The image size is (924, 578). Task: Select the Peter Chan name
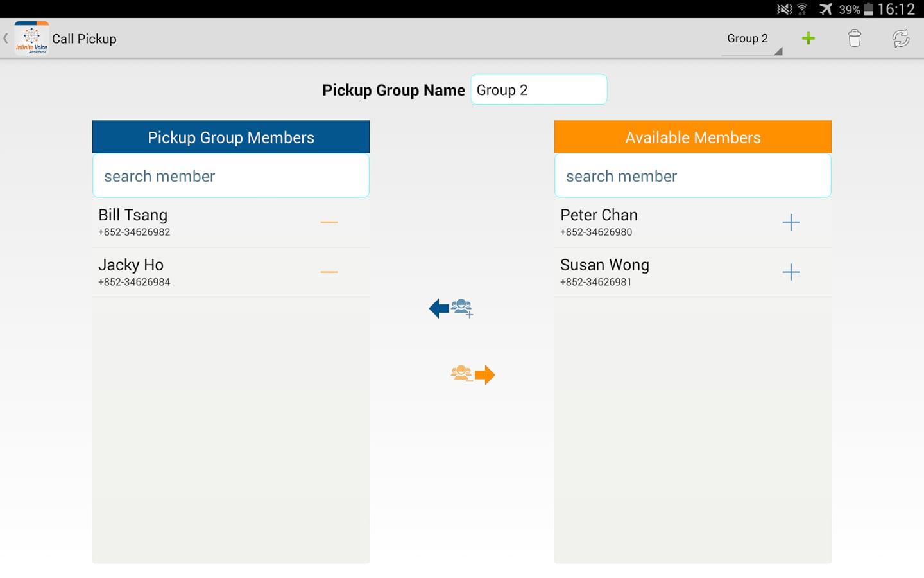coord(599,215)
